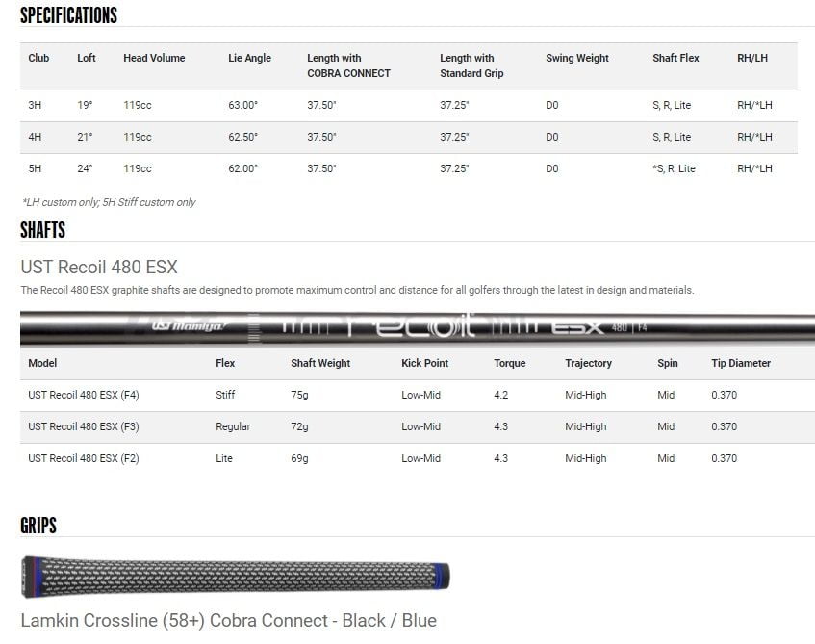Select the Club column header
Screen dimensions: 815x644
38,58
